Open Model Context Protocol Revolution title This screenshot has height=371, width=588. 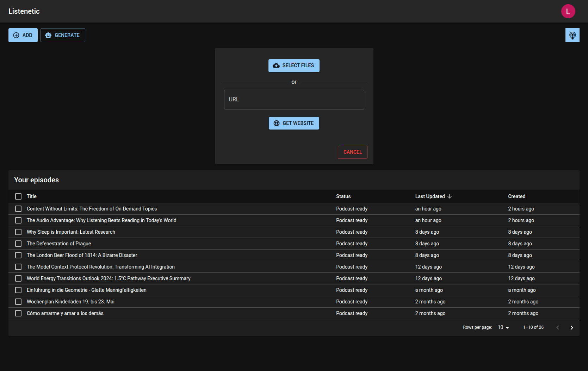[101, 267]
